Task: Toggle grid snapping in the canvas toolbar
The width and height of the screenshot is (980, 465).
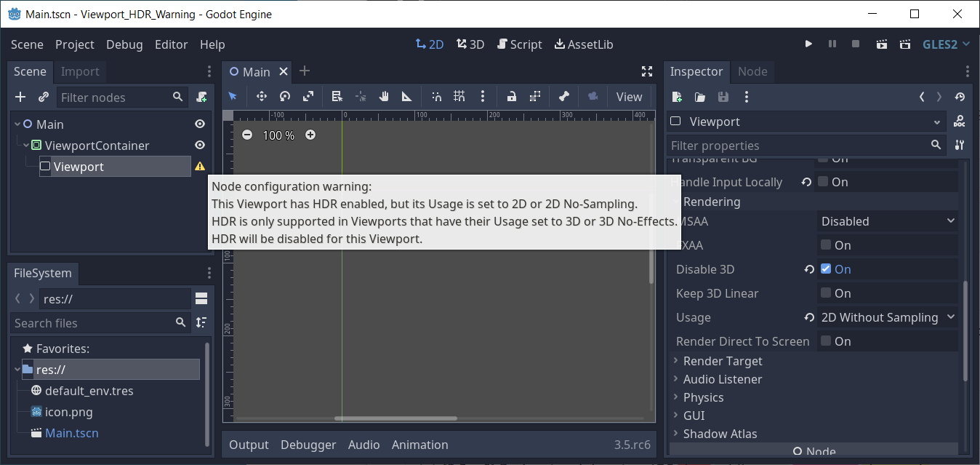Action: click(461, 96)
